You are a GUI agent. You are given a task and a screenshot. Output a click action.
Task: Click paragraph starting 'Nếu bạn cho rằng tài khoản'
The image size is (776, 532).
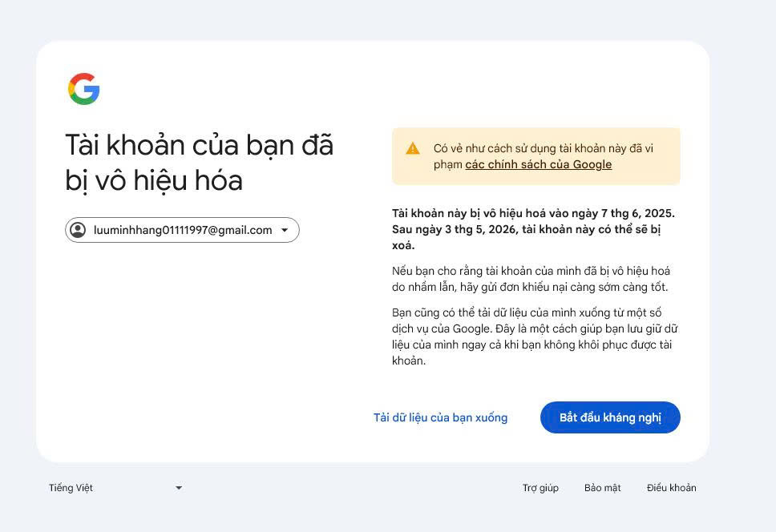(531, 279)
